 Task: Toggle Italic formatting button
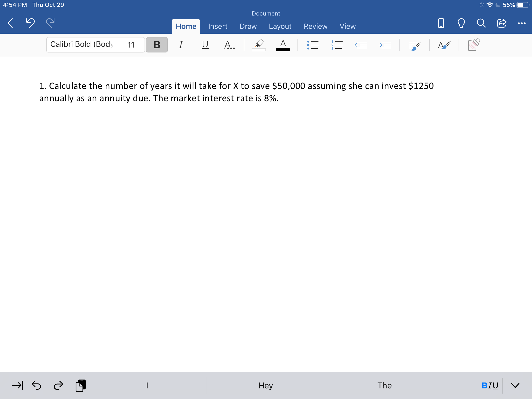[181, 45]
